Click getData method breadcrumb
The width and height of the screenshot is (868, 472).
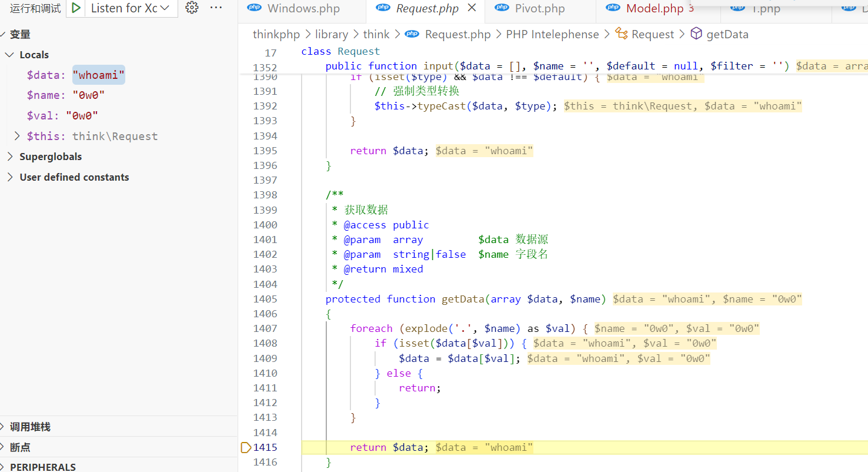tap(727, 35)
